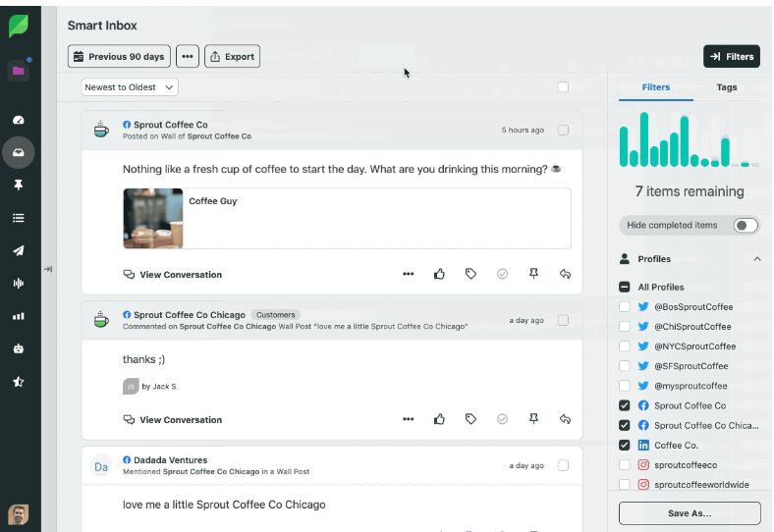The height and width of the screenshot is (532, 774).
Task: Select the inbox tray icon in sidebar
Action: 19,152
